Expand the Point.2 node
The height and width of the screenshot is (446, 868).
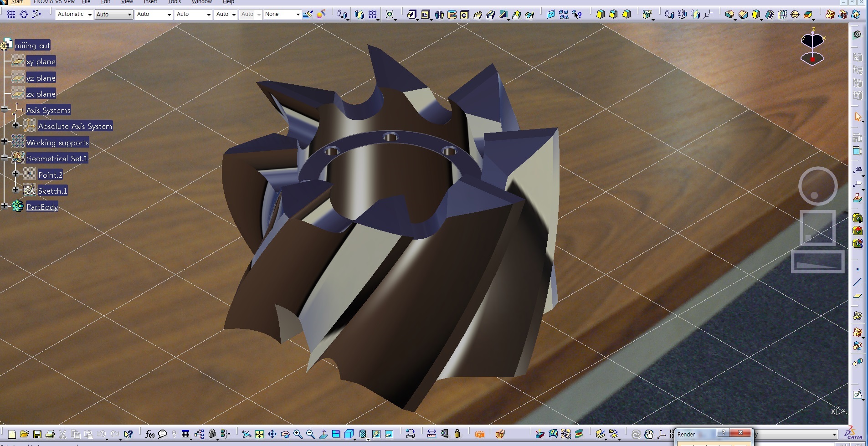15,174
